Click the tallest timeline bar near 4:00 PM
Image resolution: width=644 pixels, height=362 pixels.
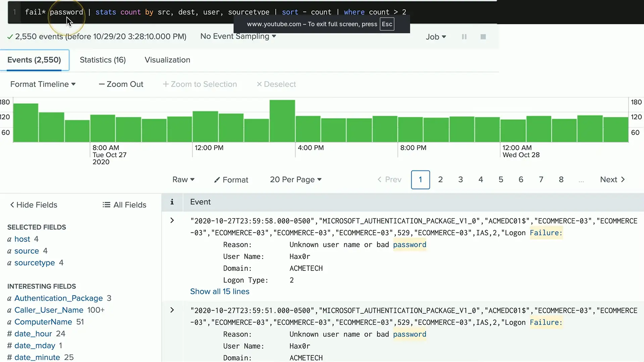pyautogui.click(x=282, y=121)
